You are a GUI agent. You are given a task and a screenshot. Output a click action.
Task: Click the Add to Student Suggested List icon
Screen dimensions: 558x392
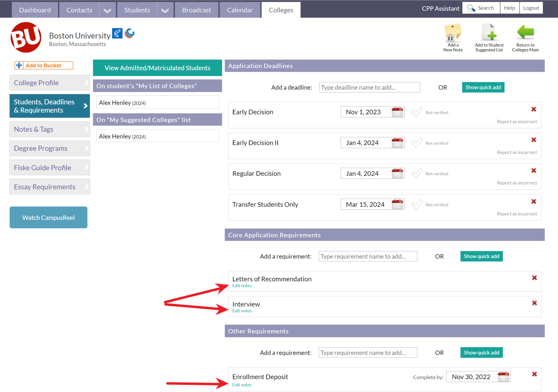[x=489, y=33]
